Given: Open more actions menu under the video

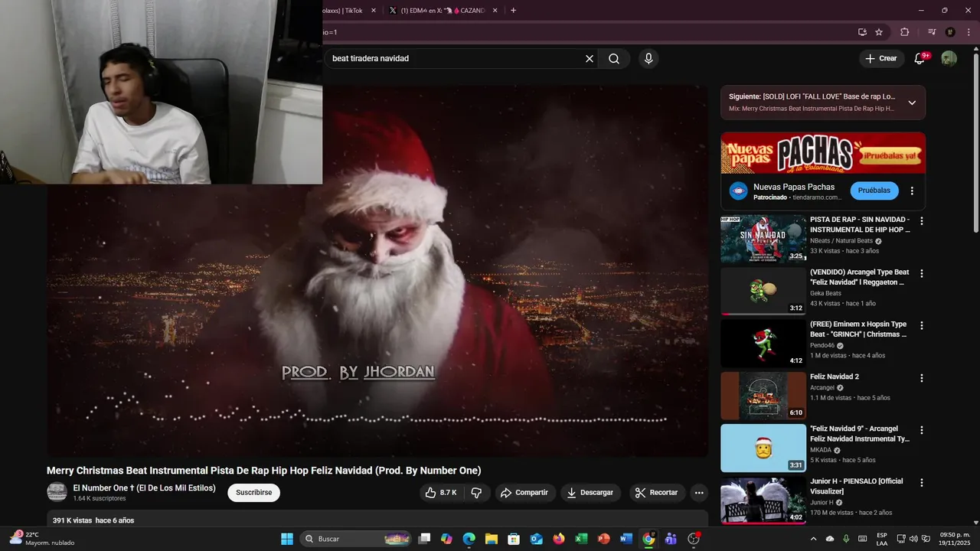Looking at the screenshot, I should (x=698, y=493).
